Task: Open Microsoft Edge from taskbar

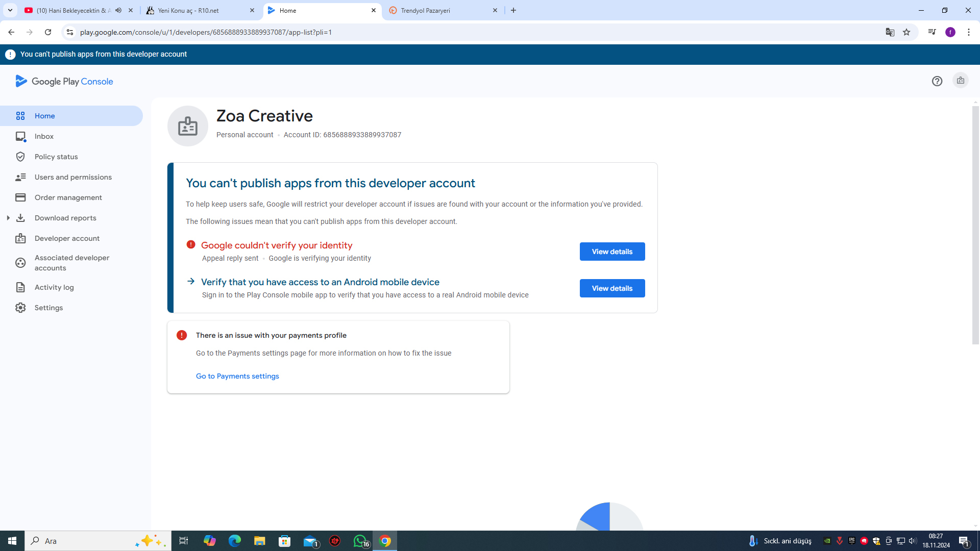Action: click(235, 541)
